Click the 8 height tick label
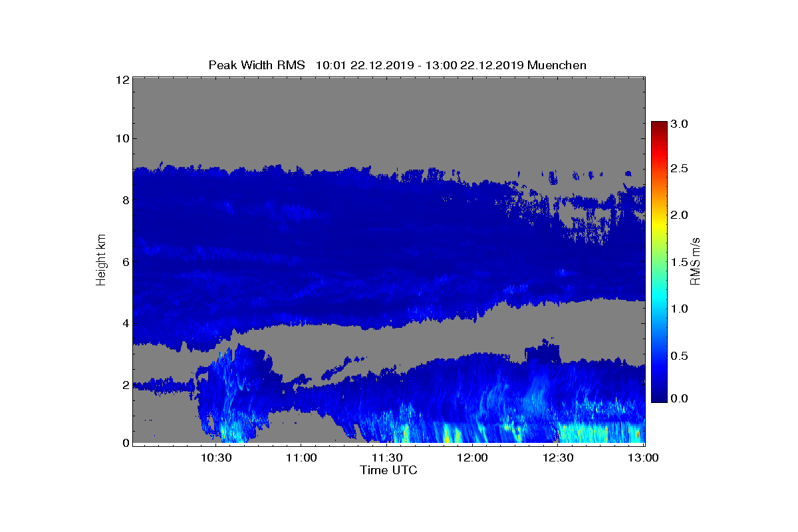Screen dimensions: 798x532 click(124, 200)
